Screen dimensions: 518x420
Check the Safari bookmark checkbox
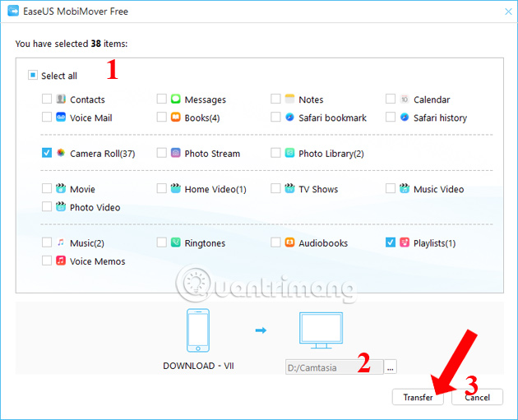coord(275,117)
